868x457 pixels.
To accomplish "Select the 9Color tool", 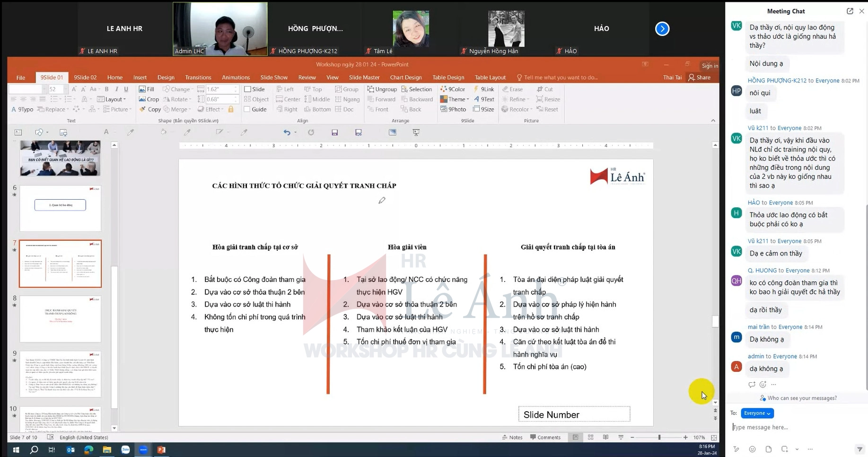I will coord(453,89).
